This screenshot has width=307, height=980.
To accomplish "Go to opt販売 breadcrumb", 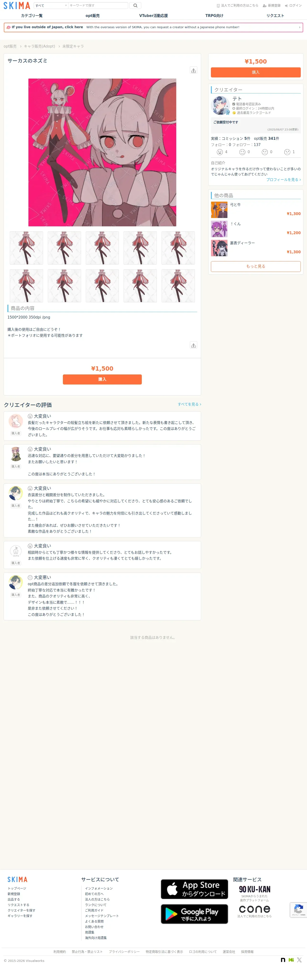I will coord(10,46).
